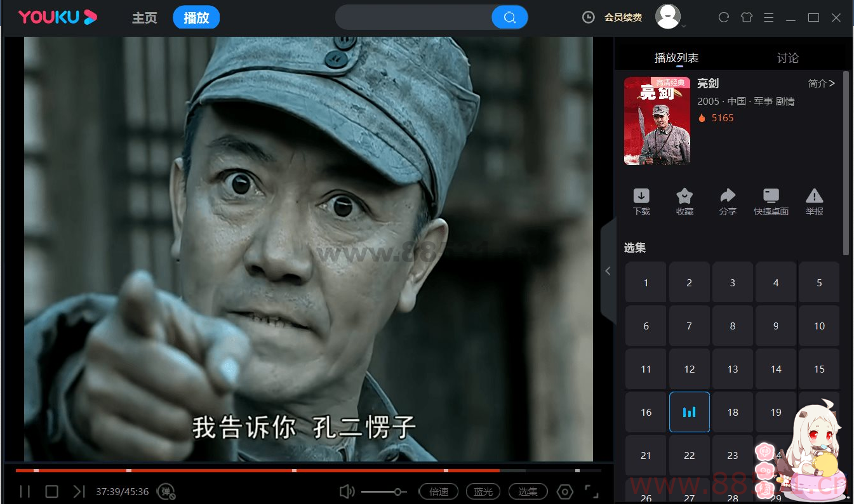854x504 pixels.
Task: Switch to 讨论 tab
Action: point(788,58)
